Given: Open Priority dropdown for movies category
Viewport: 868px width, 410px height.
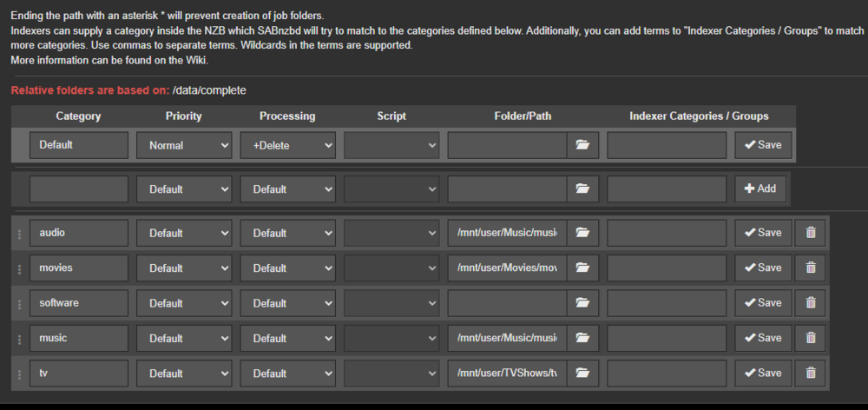Looking at the screenshot, I should [184, 268].
